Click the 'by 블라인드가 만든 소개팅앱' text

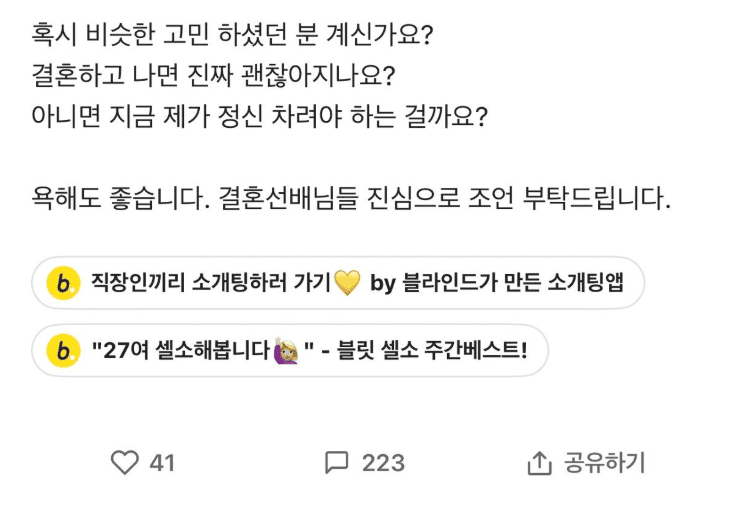tap(497, 283)
